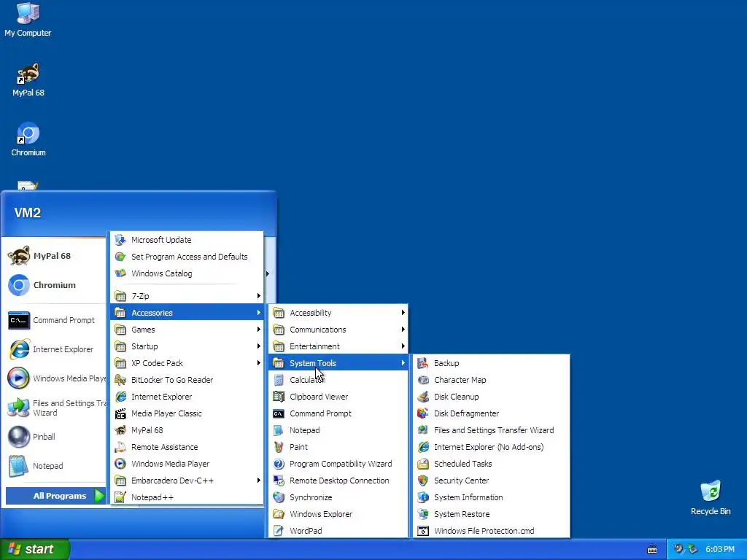The width and height of the screenshot is (747, 560).
Task: Click the on-screen keyboard taskbar icon
Action: coord(652,550)
